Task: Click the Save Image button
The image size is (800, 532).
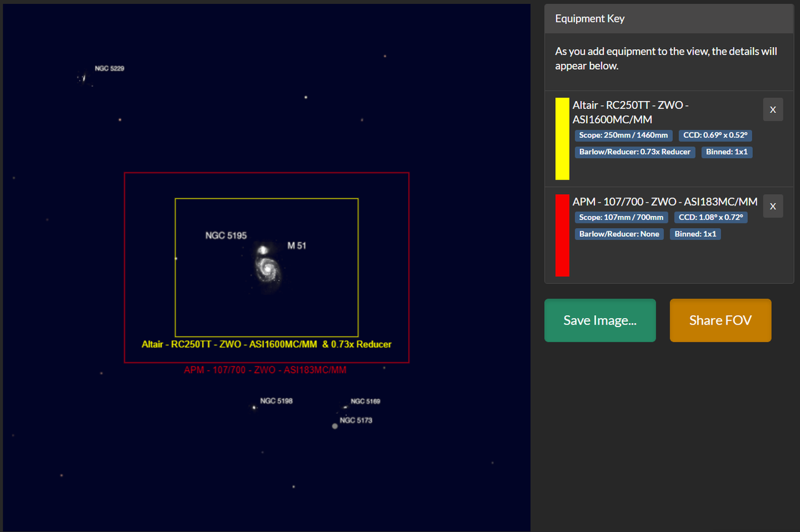Action: (x=600, y=321)
